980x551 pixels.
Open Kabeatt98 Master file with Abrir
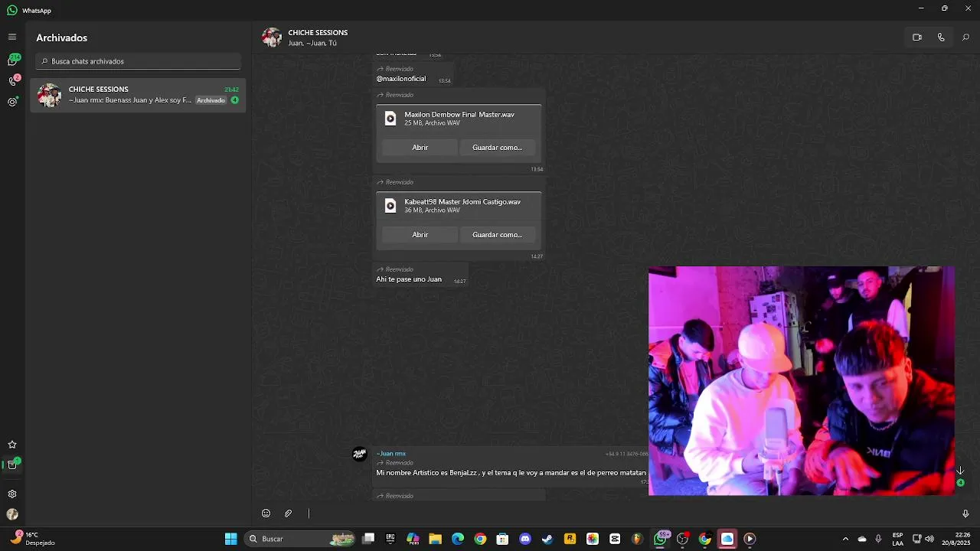point(420,235)
